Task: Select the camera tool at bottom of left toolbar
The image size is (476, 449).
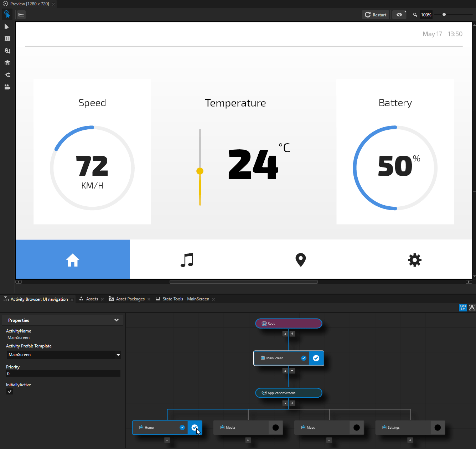Action: click(x=7, y=87)
